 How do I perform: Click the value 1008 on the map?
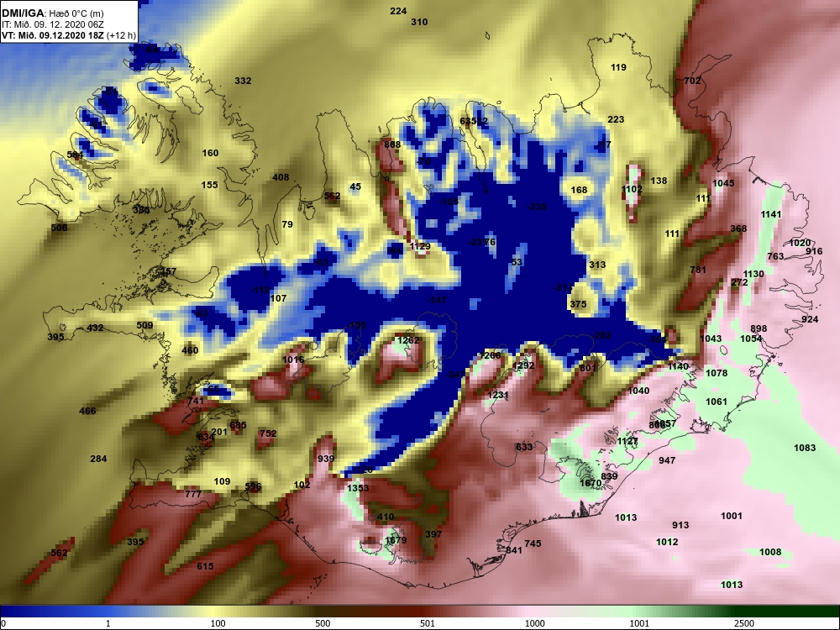(x=770, y=553)
